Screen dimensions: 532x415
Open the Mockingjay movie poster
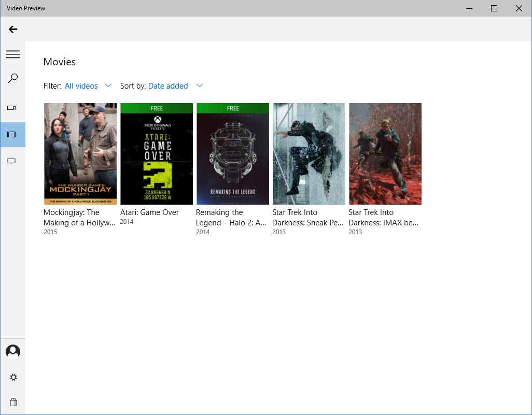coord(80,154)
